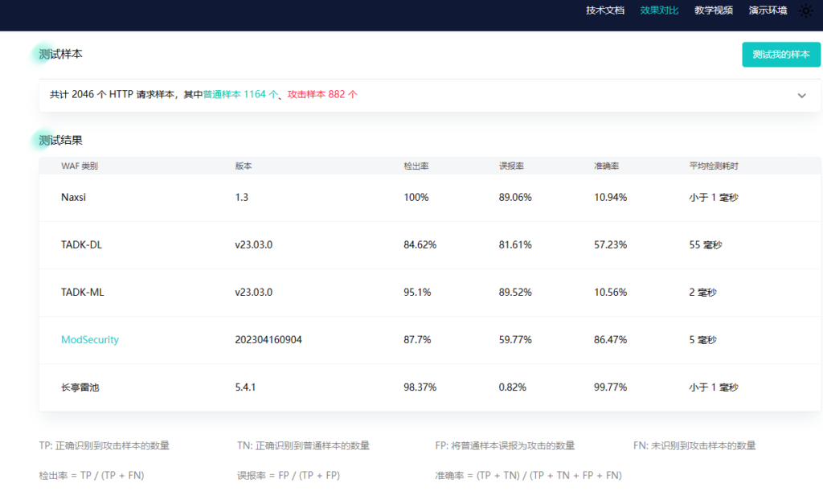Viewport: 823px width, 504px height.
Task: Select the TADK-DL row name
Action: pyautogui.click(x=81, y=244)
